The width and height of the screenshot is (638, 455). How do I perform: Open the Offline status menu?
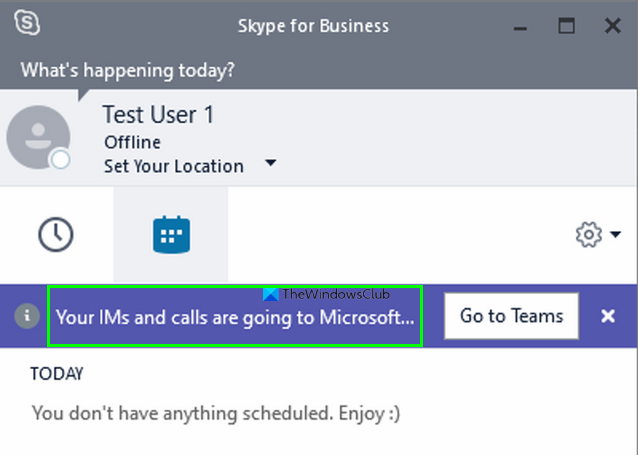point(132,142)
